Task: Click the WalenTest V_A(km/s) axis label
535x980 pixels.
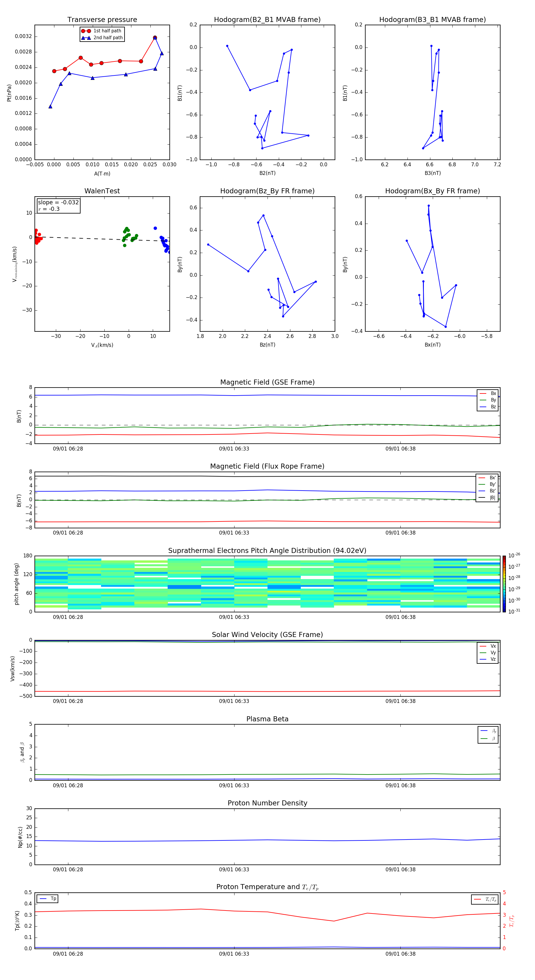Action: tap(102, 345)
